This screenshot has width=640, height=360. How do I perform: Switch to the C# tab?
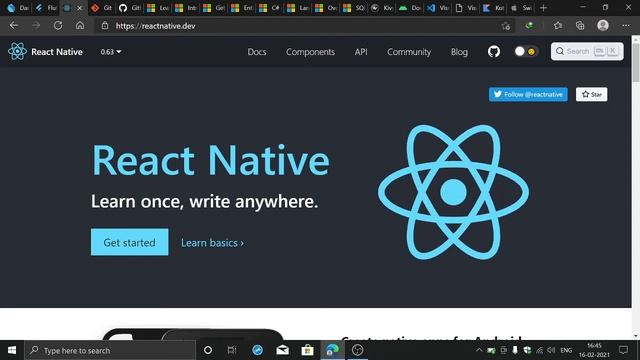click(270, 8)
